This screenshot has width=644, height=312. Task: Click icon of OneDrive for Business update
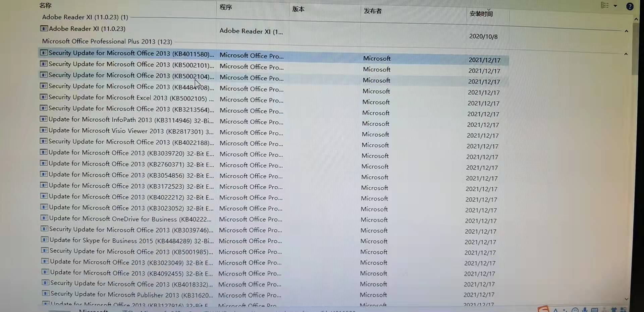44,218
